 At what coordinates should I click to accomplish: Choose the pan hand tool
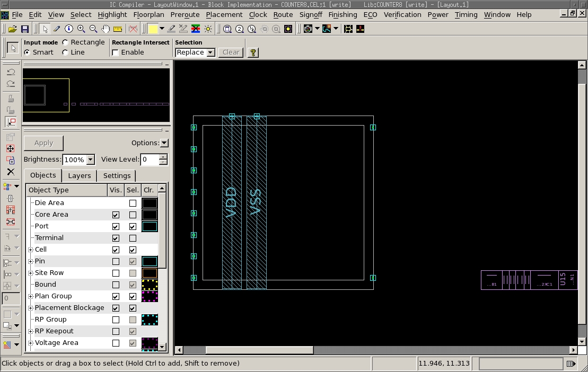coord(106,29)
